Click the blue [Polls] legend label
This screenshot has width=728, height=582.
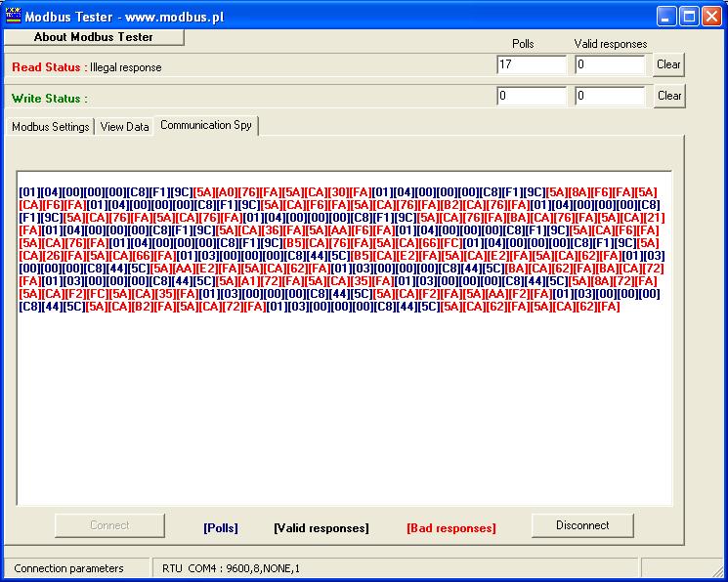pyautogui.click(x=221, y=528)
